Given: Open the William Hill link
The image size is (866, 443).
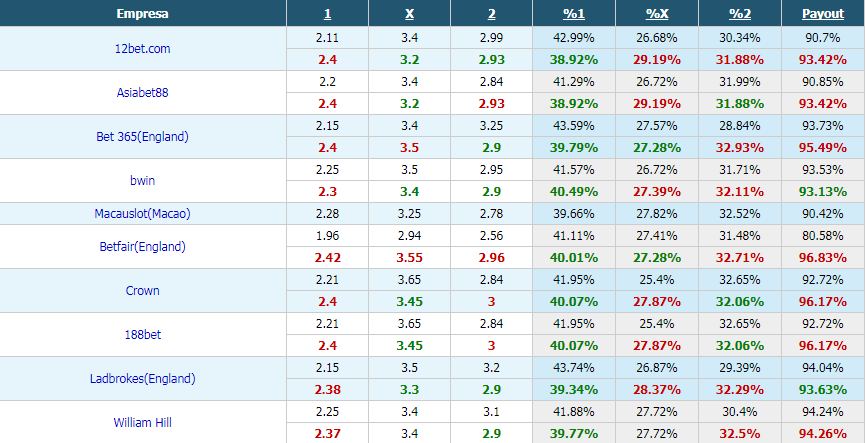Looking at the screenshot, I should (142, 423).
